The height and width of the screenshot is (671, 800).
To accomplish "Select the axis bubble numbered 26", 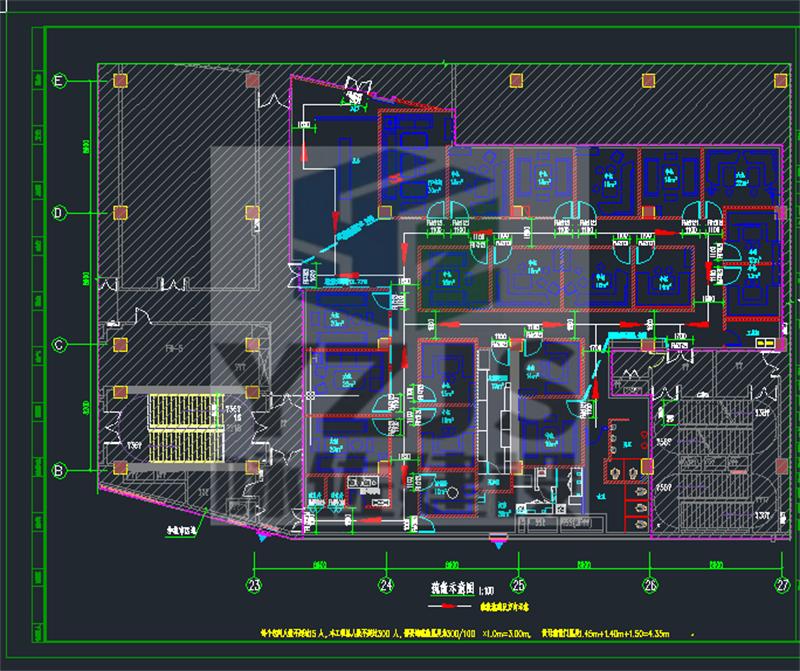I will click(650, 585).
